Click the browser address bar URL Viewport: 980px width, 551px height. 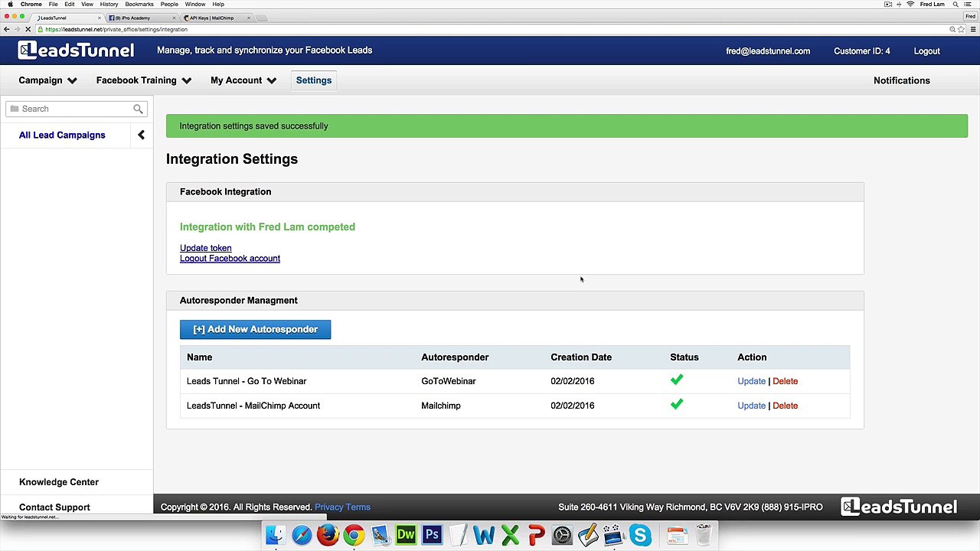click(116, 29)
